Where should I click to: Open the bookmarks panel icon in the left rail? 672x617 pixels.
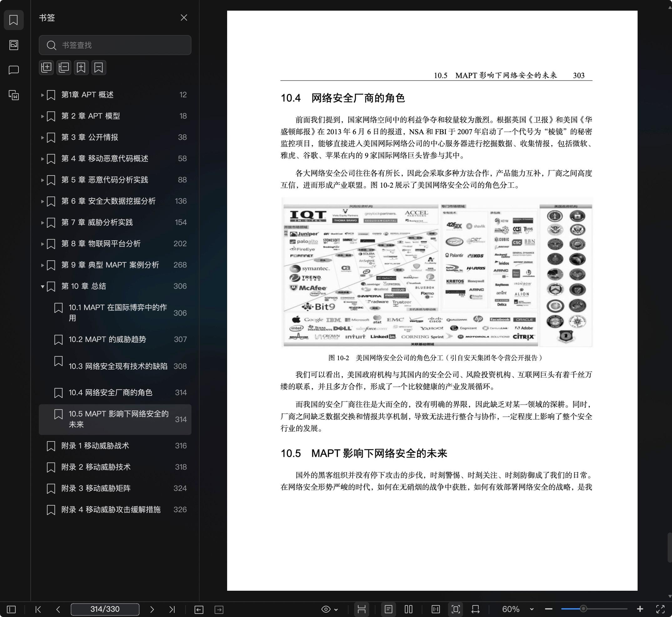click(13, 20)
